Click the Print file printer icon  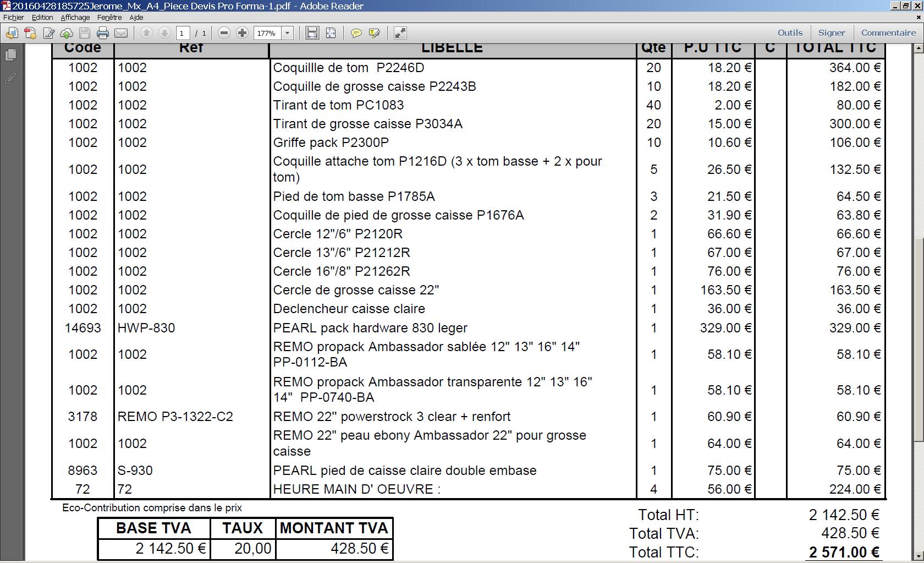pos(103,33)
